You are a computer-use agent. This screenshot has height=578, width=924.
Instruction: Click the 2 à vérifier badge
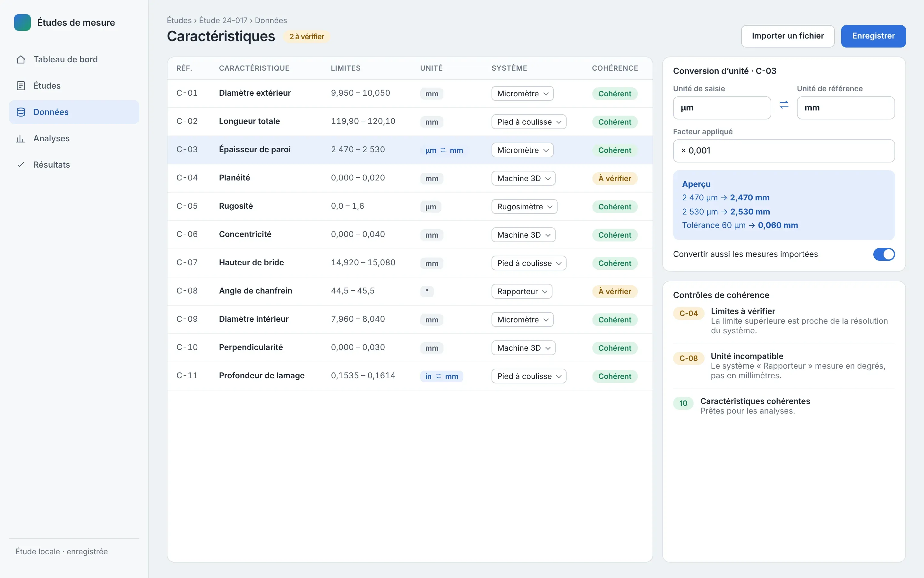[306, 37]
